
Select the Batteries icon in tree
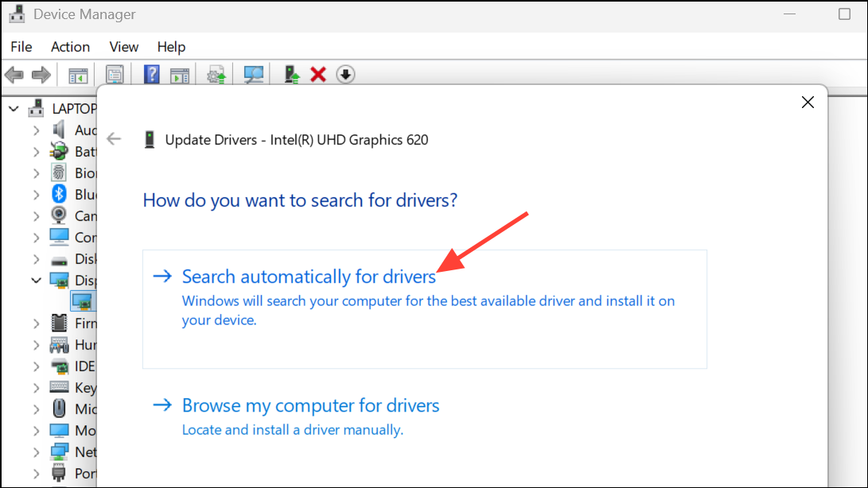pos(59,151)
